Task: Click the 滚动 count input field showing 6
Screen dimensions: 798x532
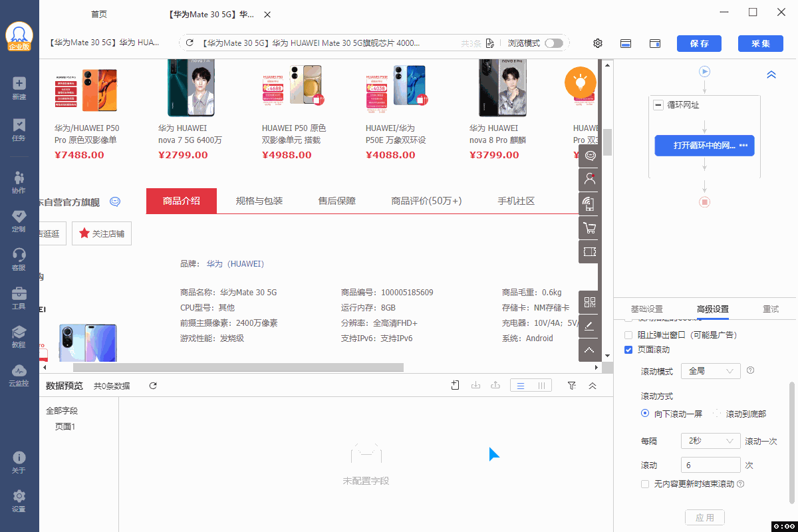Action: click(x=710, y=465)
